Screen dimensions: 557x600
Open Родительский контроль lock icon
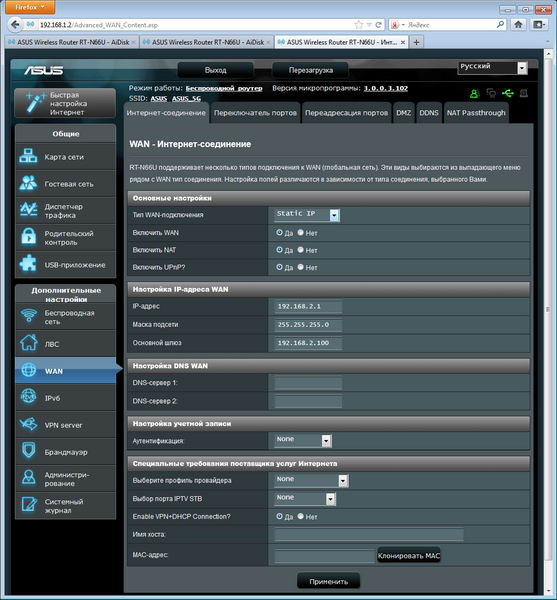point(28,237)
